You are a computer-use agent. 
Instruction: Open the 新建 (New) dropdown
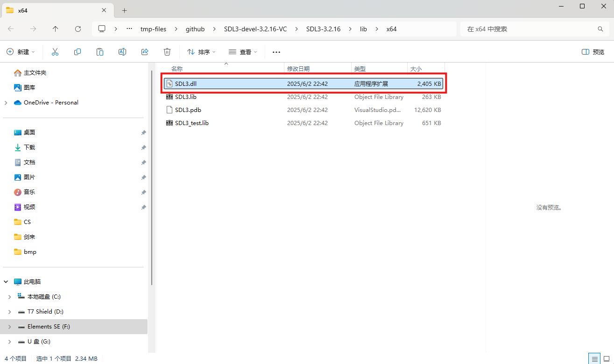pyautogui.click(x=21, y=52)
